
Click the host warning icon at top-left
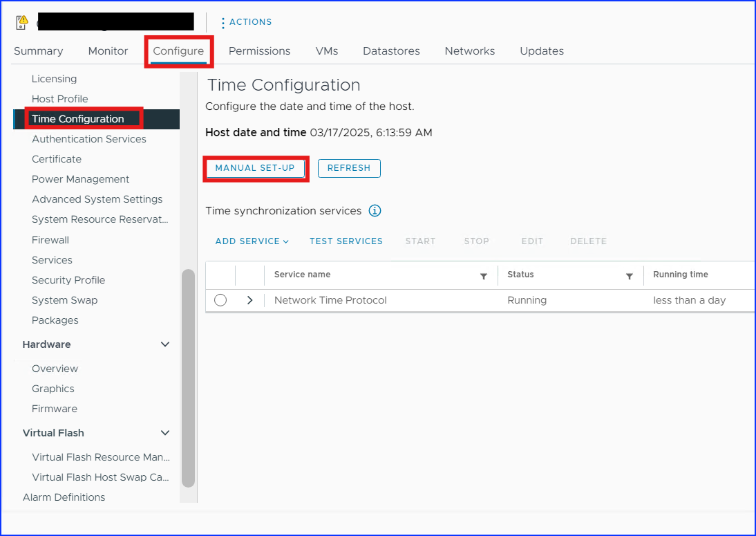pyautogui.click(x=22, y=23)
